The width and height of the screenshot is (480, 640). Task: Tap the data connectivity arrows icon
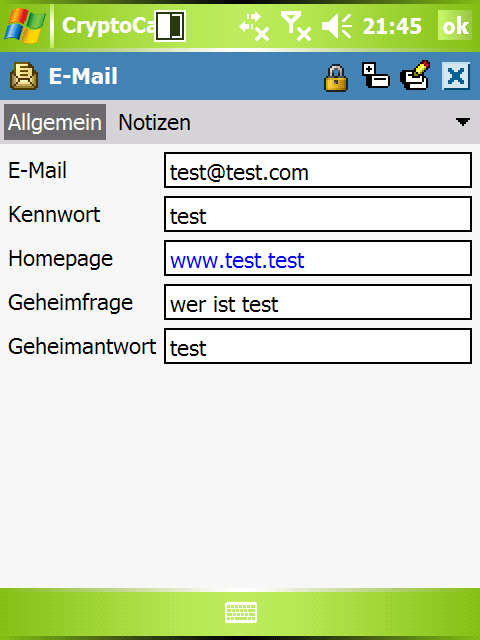click(254, 27)
